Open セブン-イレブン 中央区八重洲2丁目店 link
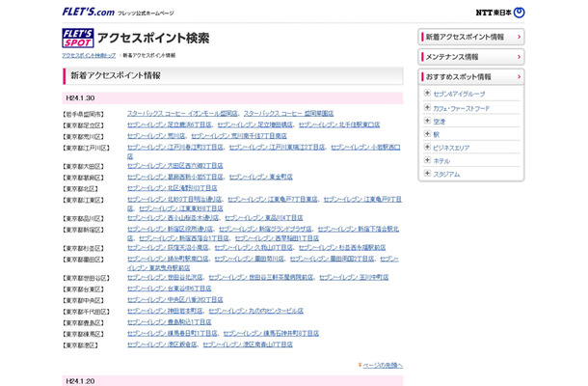Viewport: 588px width, 386px height. click(175, 300)
